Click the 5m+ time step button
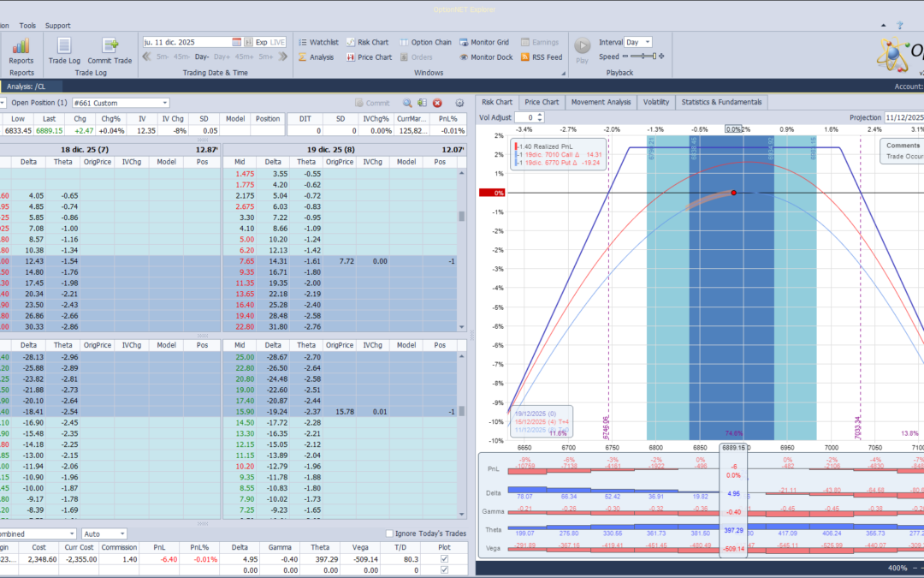The image size is (924, 578). click(x=266, y=57)
